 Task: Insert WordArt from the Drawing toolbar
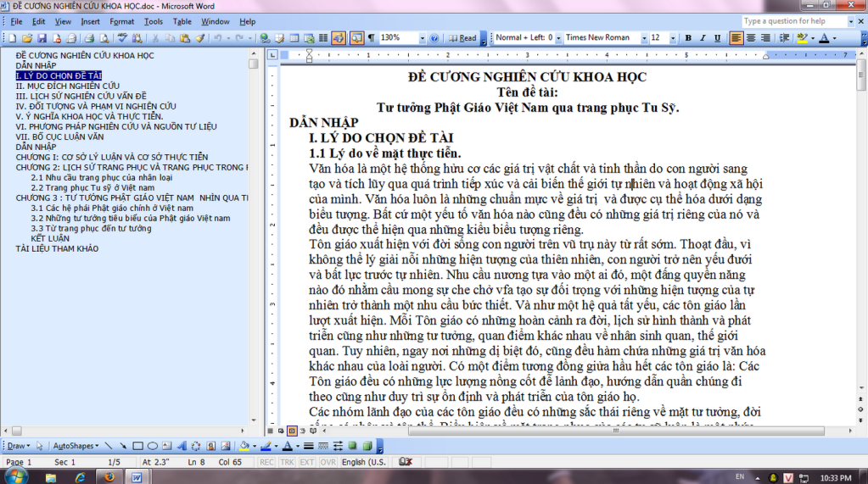[181, 446]
